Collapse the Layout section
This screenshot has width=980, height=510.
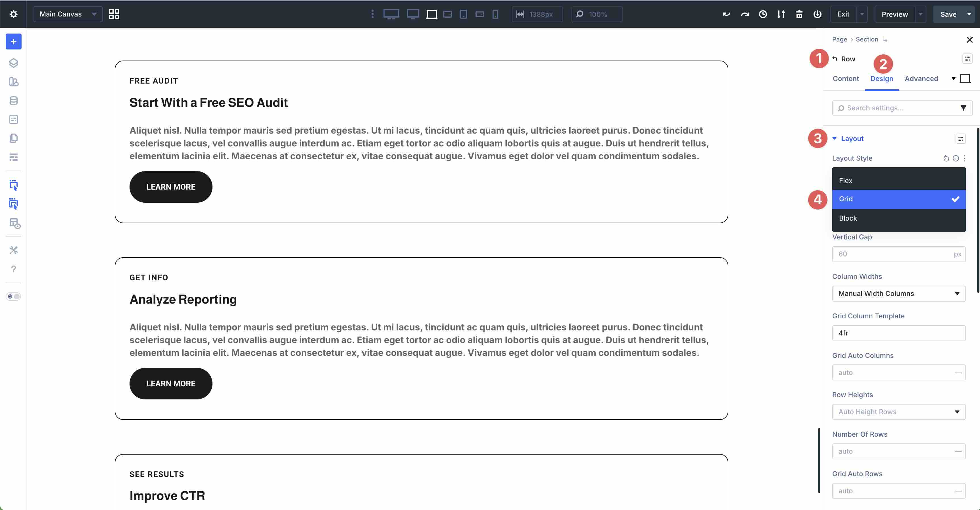tap(835, 138)
